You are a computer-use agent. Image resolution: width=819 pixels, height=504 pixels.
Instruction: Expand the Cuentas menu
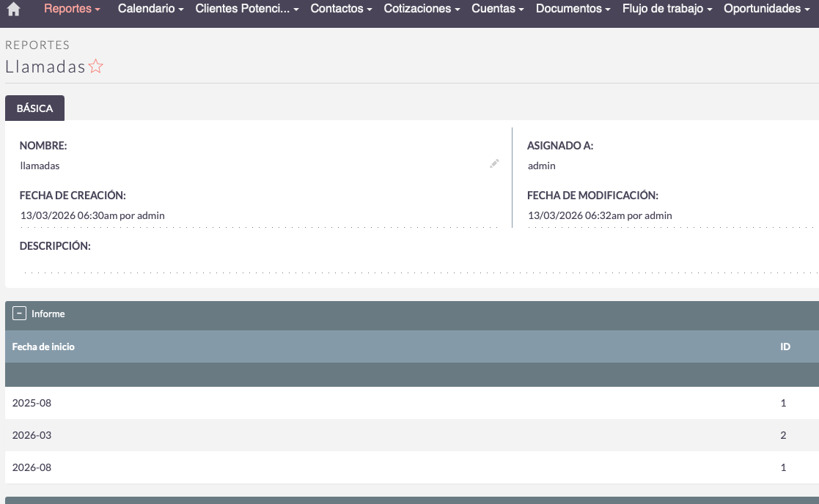point(498,9)
